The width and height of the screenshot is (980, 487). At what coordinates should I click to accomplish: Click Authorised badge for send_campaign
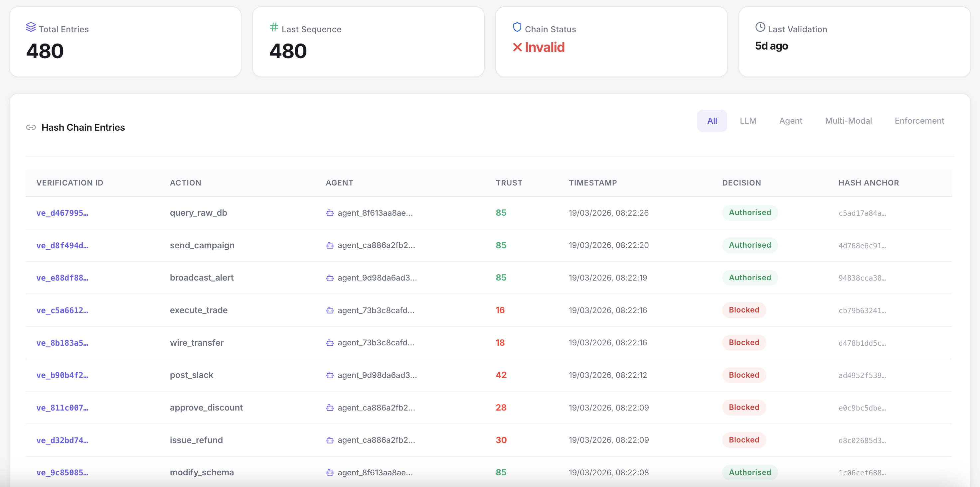[x=749, y=245]
